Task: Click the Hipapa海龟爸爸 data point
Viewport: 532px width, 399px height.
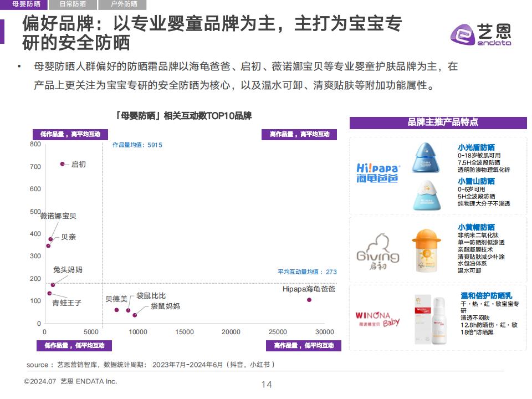Action: point(309,300)
